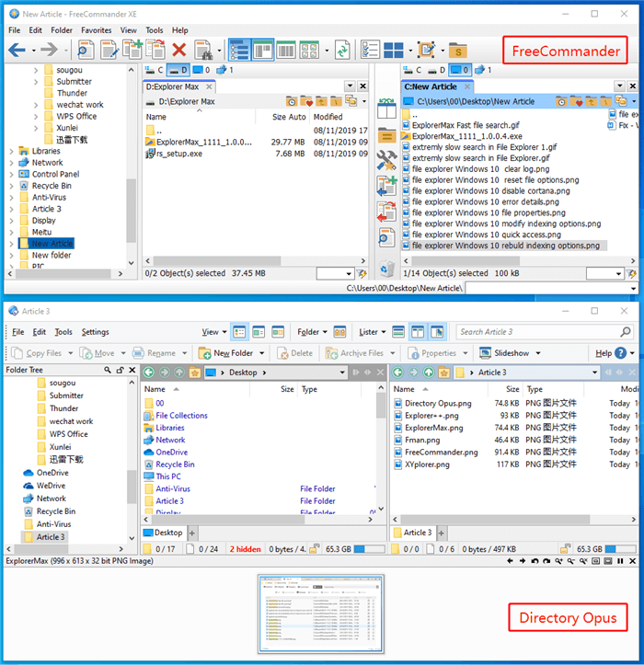Expand the Libraries node in FreeCommander tree
Screen dimensions: 644x665
click(11, 151)
